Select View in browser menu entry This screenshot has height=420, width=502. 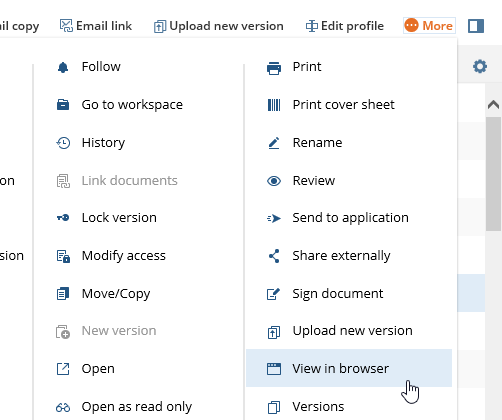[x=349, y=368]
